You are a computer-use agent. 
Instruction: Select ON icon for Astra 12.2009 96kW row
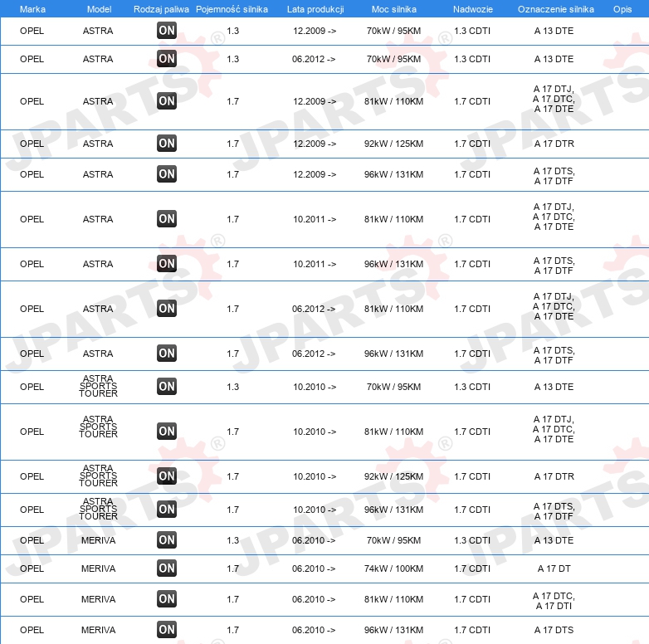pos(167,173)
